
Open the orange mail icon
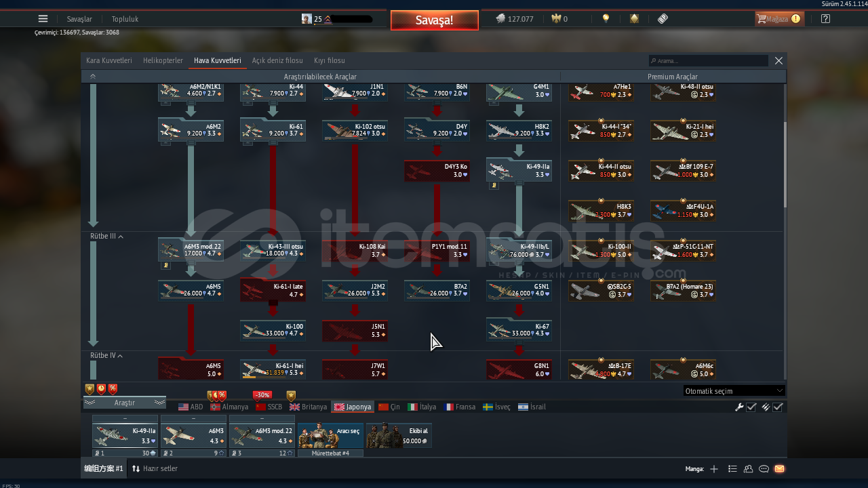click(779, 468)
